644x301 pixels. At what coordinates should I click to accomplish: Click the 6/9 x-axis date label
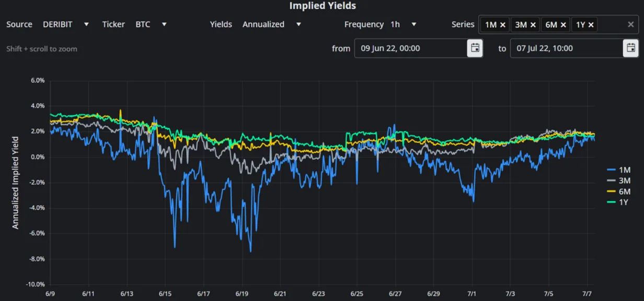(50, 294)
